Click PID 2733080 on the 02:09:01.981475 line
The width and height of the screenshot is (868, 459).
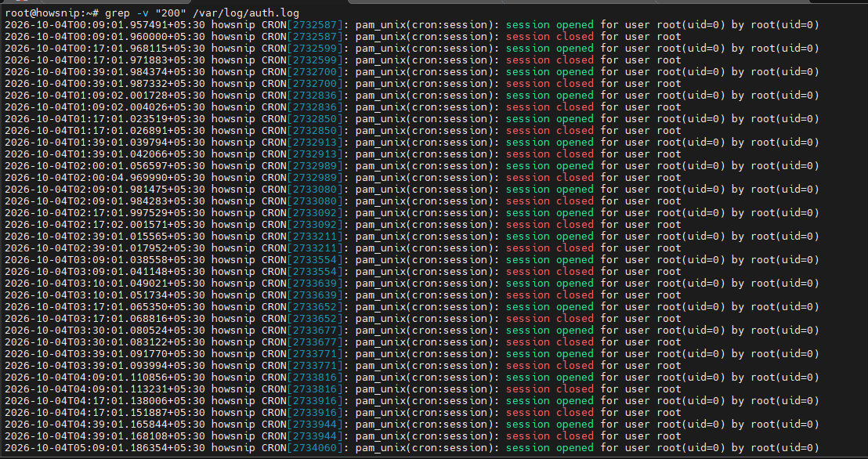[314, 190]
